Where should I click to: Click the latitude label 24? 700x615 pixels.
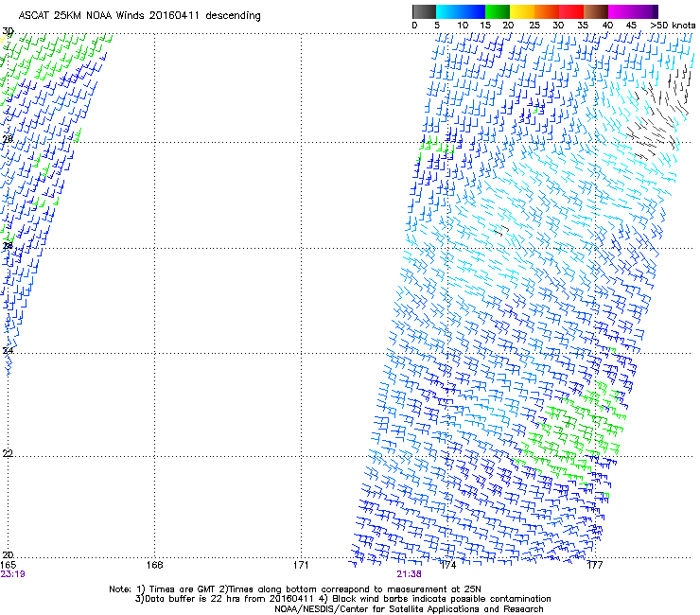pos(8,351)
